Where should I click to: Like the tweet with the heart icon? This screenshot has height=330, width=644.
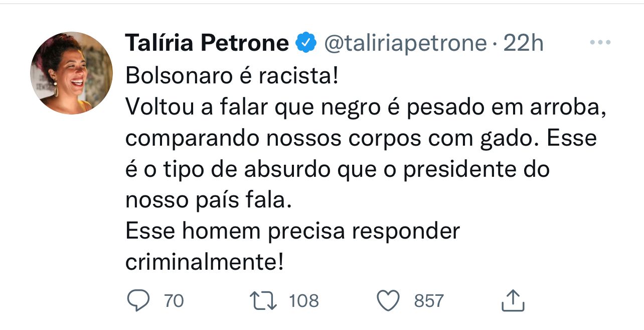click(388, 301)
